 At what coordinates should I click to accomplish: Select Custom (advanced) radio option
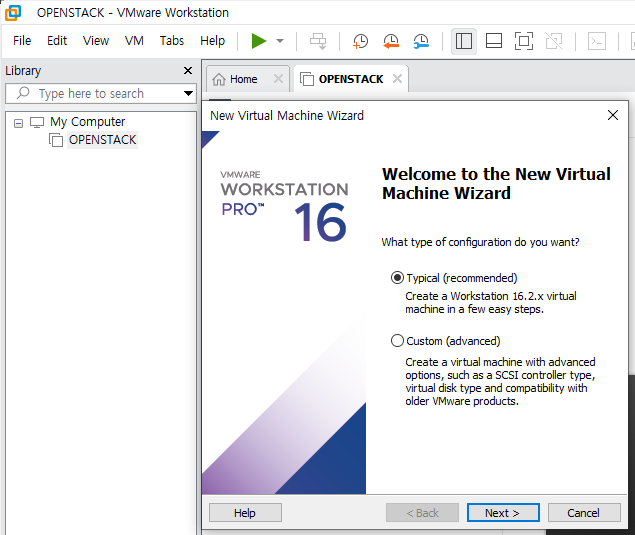tap(397, 341)
